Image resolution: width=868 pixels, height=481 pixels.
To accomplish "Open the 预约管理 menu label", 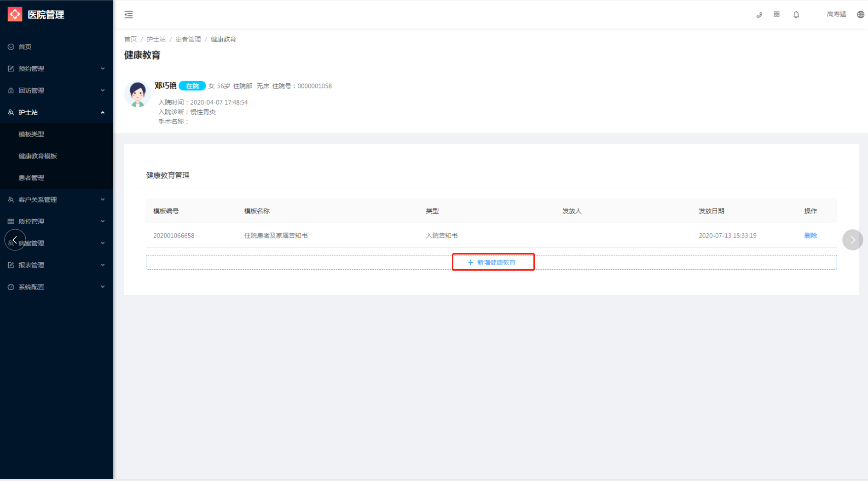I will coord(31,69).
